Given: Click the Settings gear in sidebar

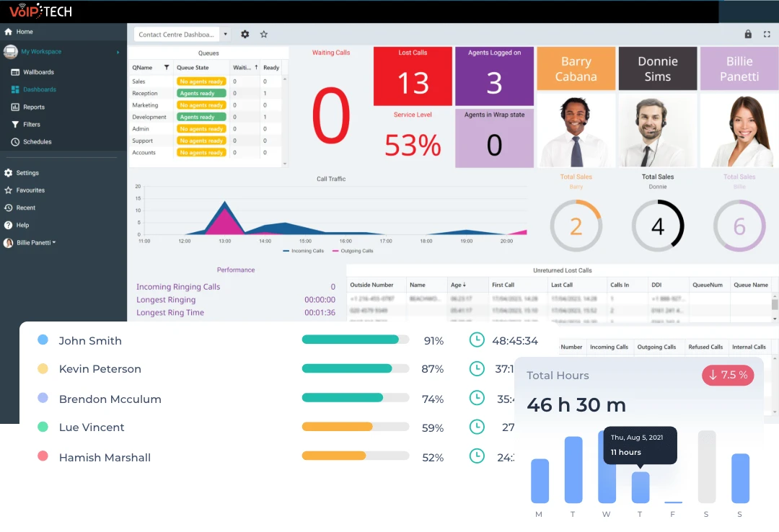Looking at the screenshot, I should 8,173.
